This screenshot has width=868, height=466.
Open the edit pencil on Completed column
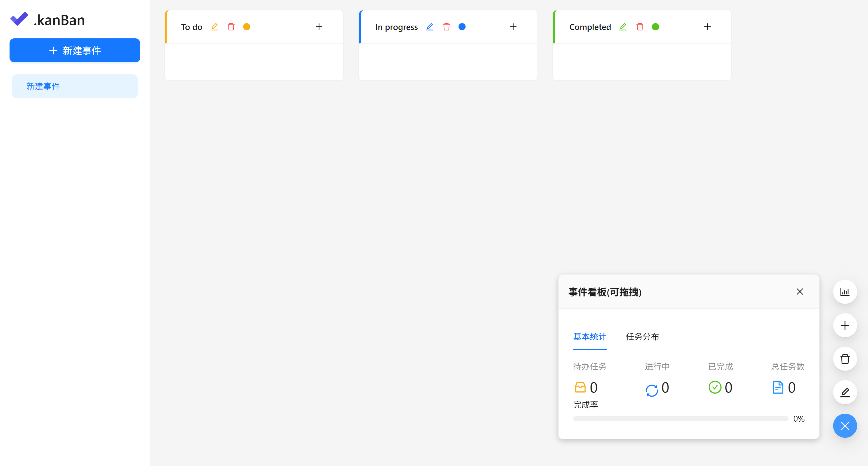623,27
